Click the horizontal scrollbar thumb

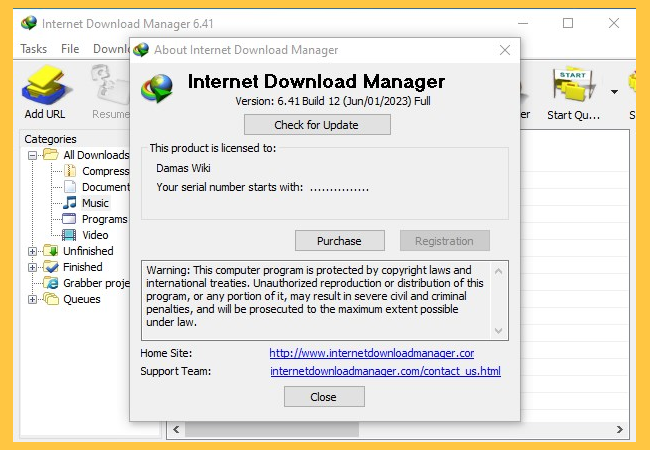point(272,429)
